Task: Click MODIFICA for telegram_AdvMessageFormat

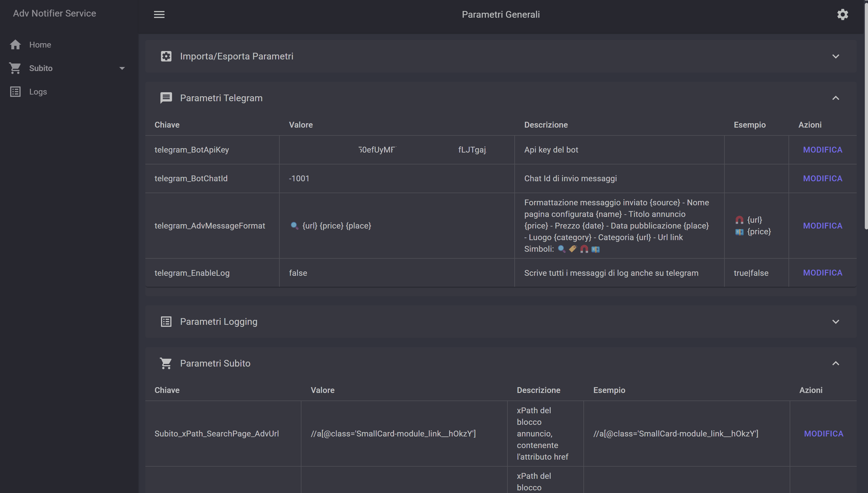Action: tap(822, 226)
